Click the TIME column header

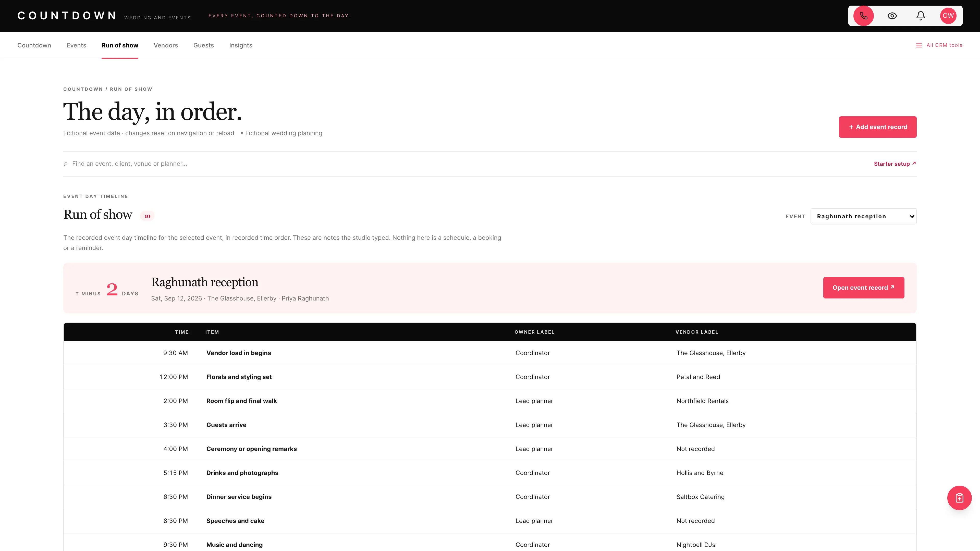pos(182,332)
